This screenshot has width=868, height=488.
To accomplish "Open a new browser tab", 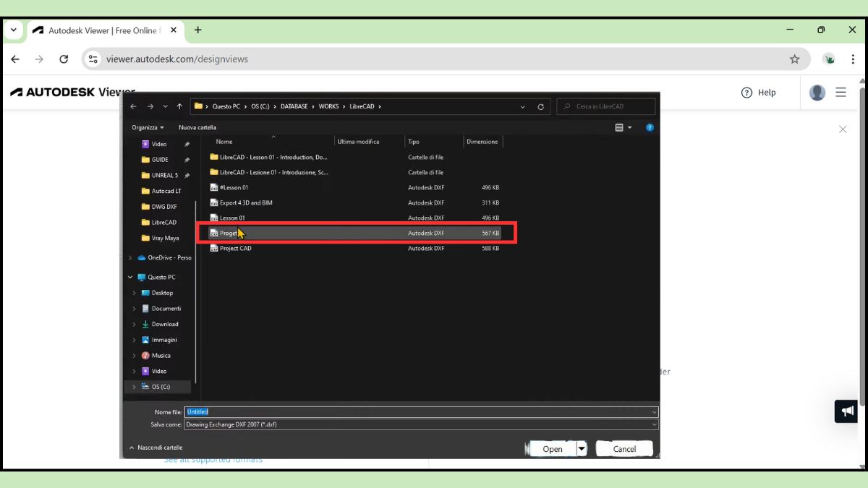I will pos(197,30).
